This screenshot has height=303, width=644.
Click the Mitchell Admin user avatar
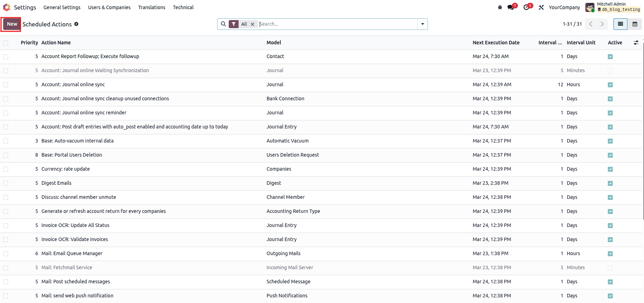(x=590, y=7)
